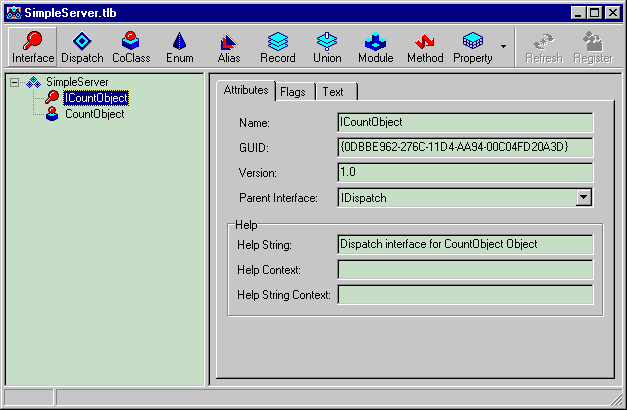Add a Union type
The width and height of the screenshot is (627, 410).
tap(327, 47)
